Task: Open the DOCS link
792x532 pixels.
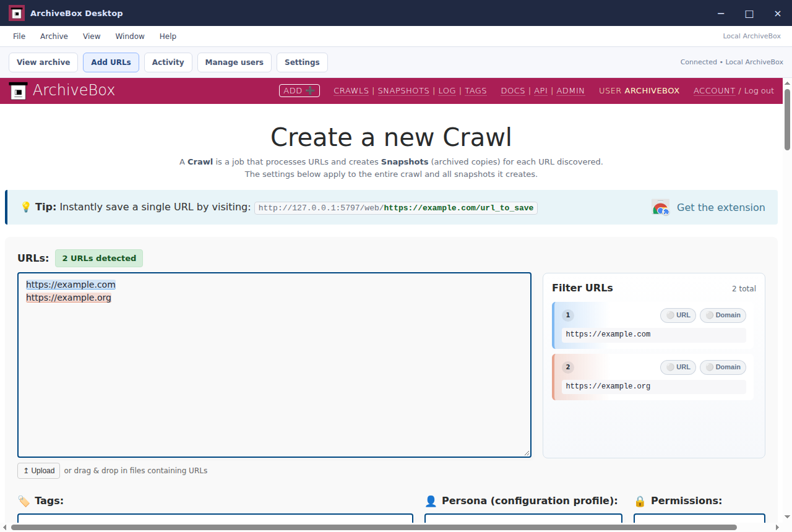Action: [x=513, y=91]
